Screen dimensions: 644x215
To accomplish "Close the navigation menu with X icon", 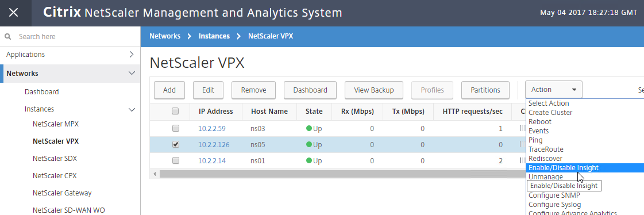I will pyautogui.click(x=14, y=13).
